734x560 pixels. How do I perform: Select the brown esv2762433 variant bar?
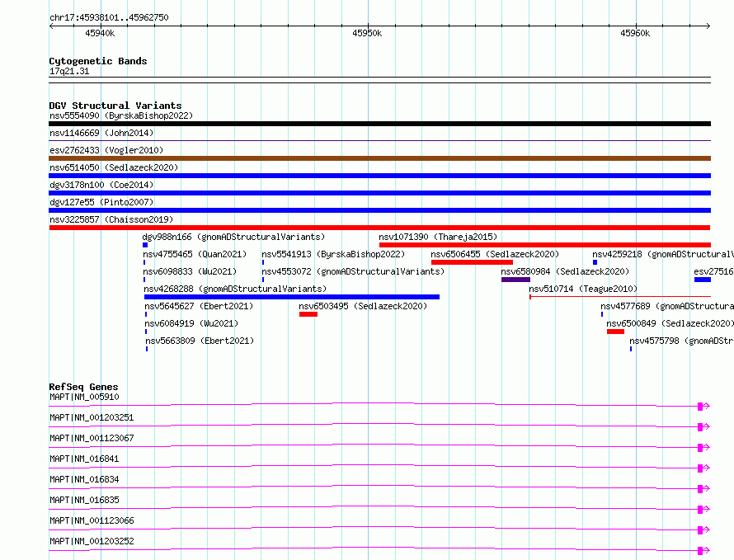(x=379, y=158)
